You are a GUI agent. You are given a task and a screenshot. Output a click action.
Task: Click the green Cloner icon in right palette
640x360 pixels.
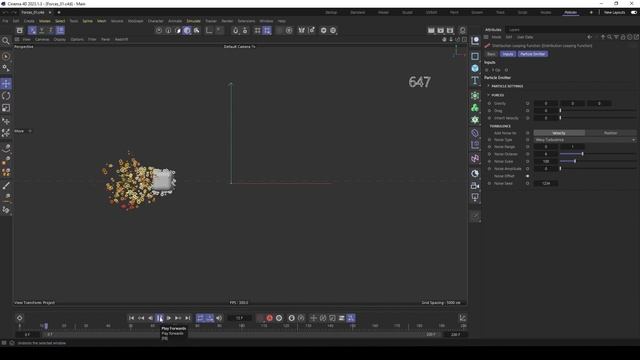pos(475,108)
